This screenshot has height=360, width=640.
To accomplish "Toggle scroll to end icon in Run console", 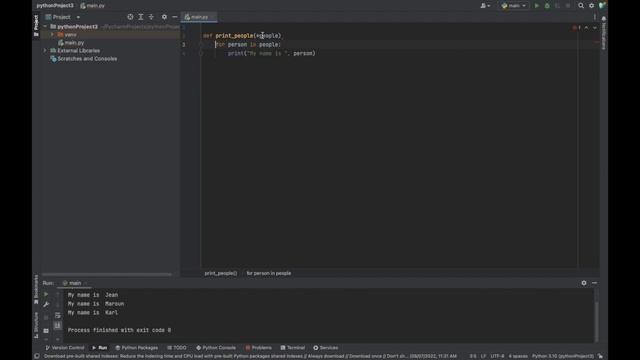I will tap(58, 325).
